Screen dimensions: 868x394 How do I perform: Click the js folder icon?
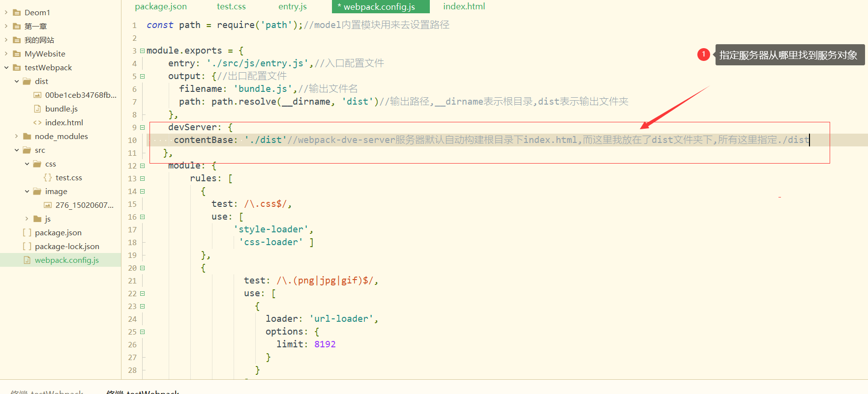(x=37, y=219)
